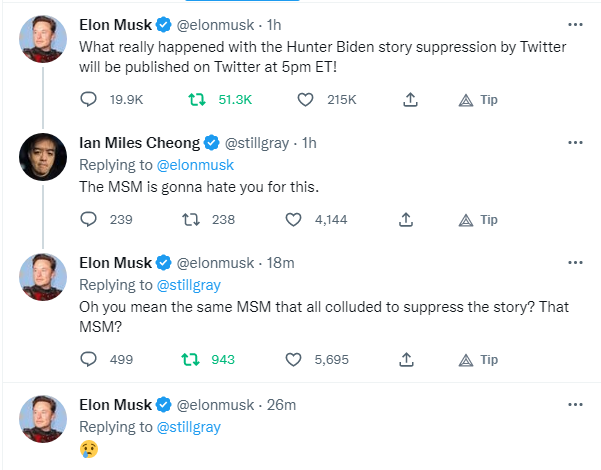601x470 pixels.
Task: Like the tweet with 5,695 likes
Action: click(295, 360)
